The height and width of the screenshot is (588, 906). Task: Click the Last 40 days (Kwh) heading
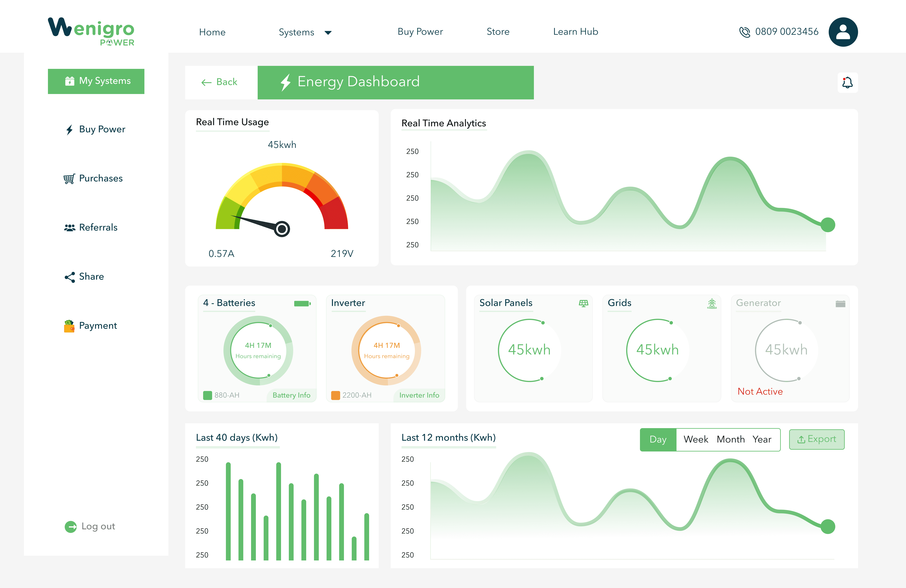click(237, 438)
